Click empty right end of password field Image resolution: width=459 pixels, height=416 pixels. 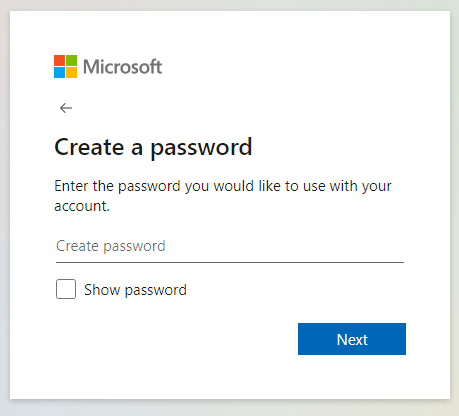367,246
